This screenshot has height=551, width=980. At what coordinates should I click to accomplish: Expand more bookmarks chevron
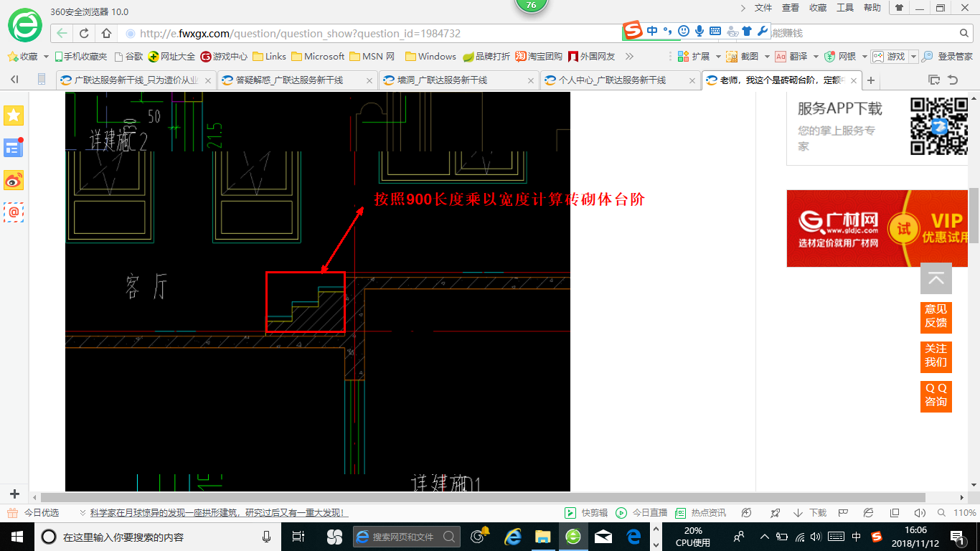coord(629,56)
